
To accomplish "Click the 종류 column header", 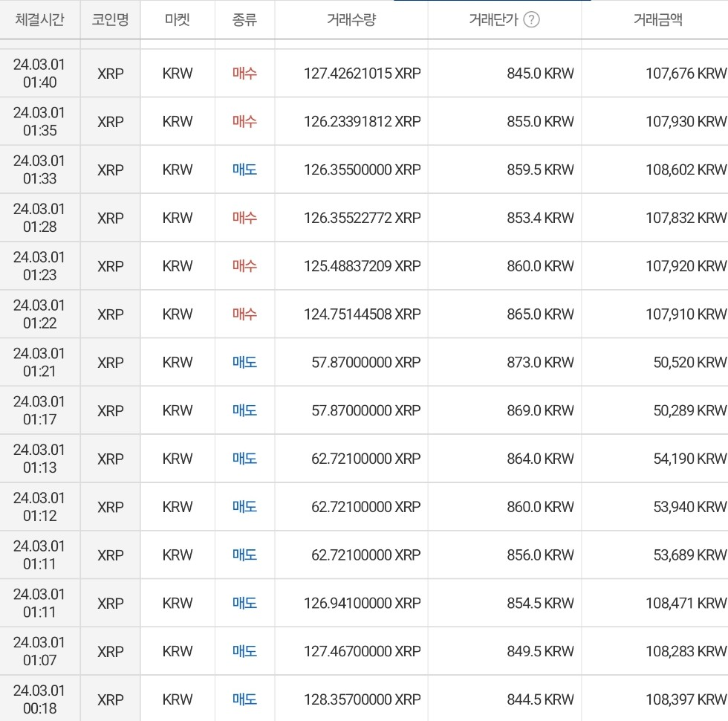I will coord(244,19).
